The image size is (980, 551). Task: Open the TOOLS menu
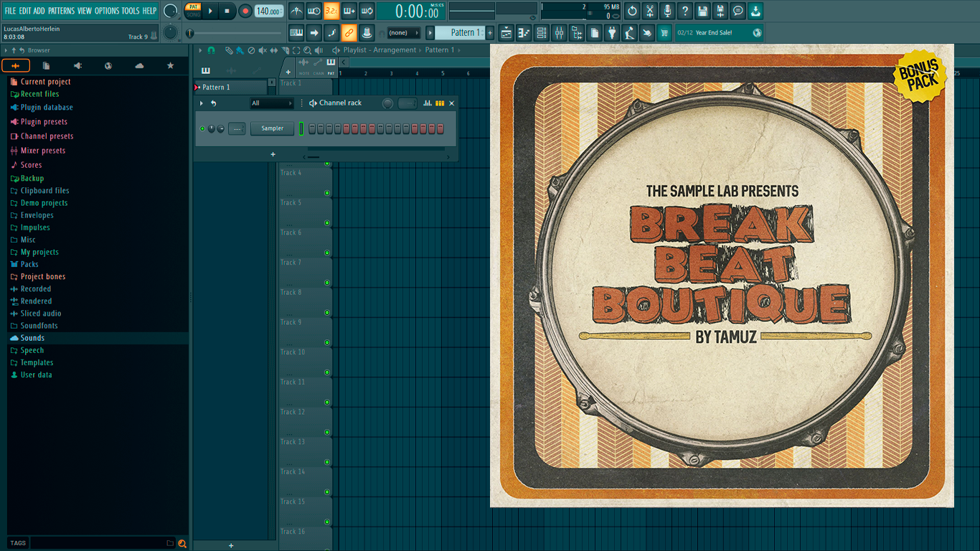(x=131, y=11)
